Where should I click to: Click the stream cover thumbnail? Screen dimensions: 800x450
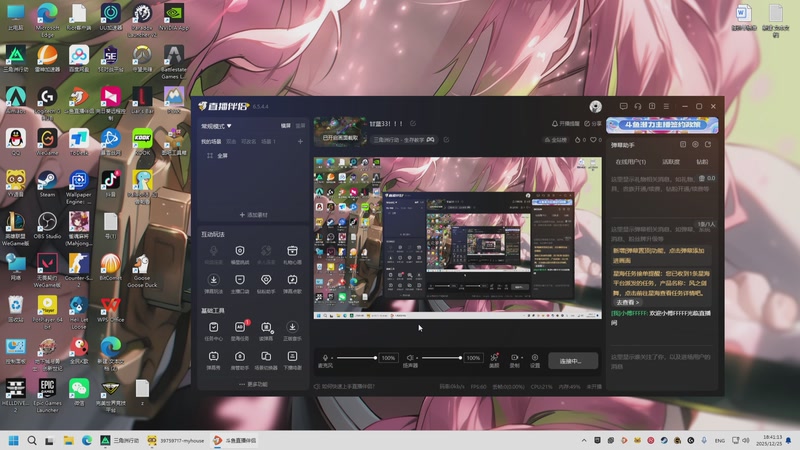pyautogui.click(x=340, y=131)
